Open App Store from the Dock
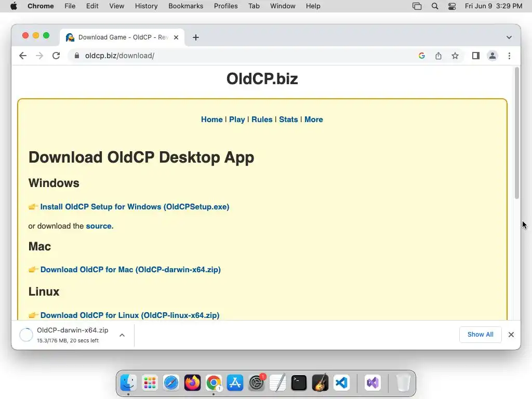 235,383
